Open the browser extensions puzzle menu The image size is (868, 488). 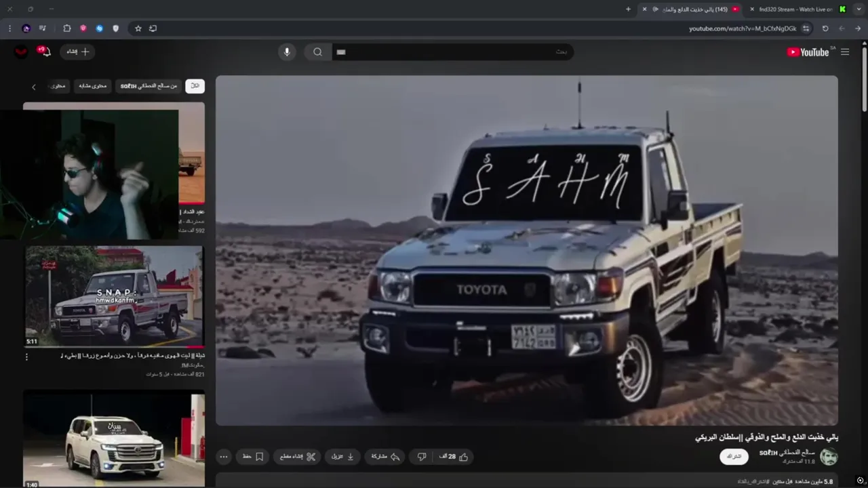coord(66,28)
